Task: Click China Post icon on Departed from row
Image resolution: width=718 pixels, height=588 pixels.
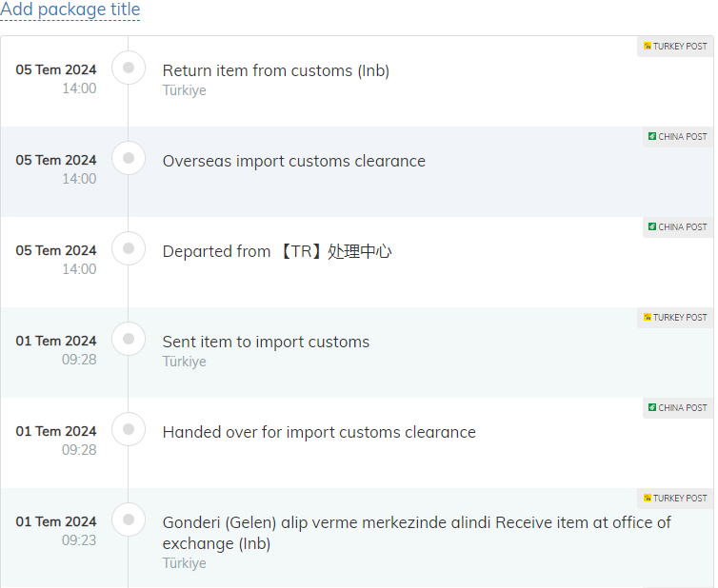Action: click(x=652, y=226)
